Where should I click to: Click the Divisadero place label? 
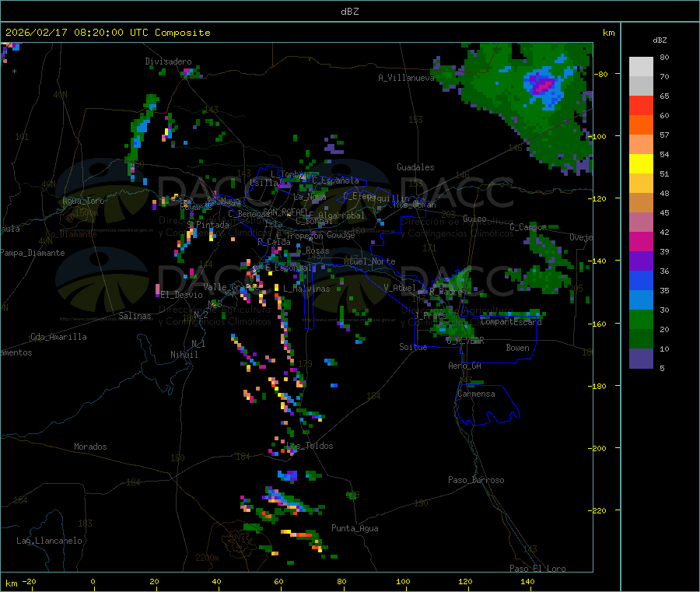pyautogui.click(x=168, y=61)
